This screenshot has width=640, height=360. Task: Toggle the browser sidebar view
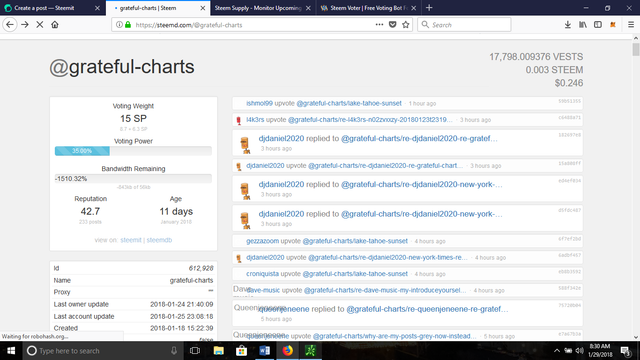[x=598, y=24]
